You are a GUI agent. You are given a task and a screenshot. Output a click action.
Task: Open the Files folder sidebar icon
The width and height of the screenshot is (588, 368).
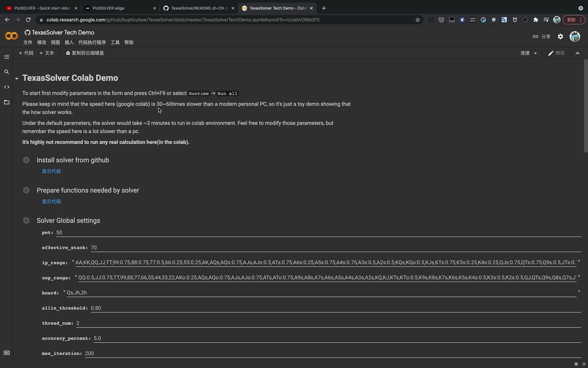[6, 102]
